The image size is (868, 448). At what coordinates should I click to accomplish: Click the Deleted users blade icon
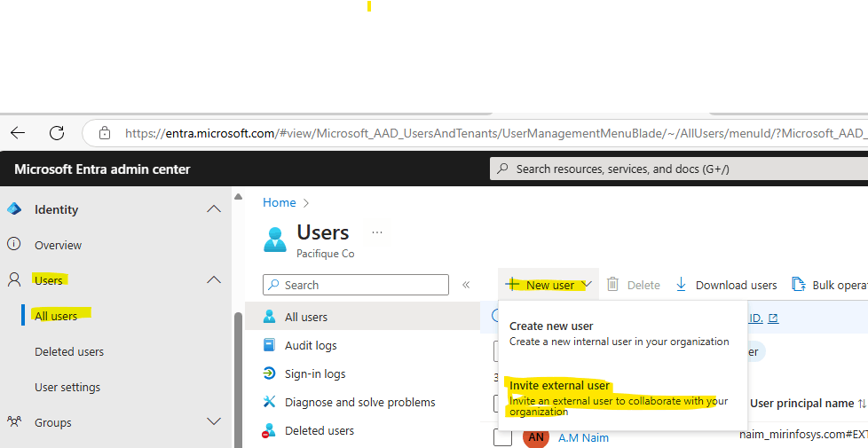269,430
